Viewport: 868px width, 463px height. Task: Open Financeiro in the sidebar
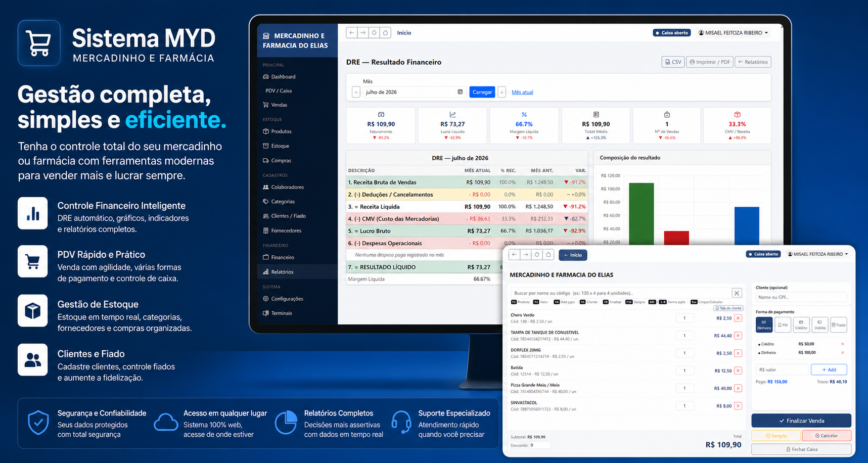click(279, 257)
